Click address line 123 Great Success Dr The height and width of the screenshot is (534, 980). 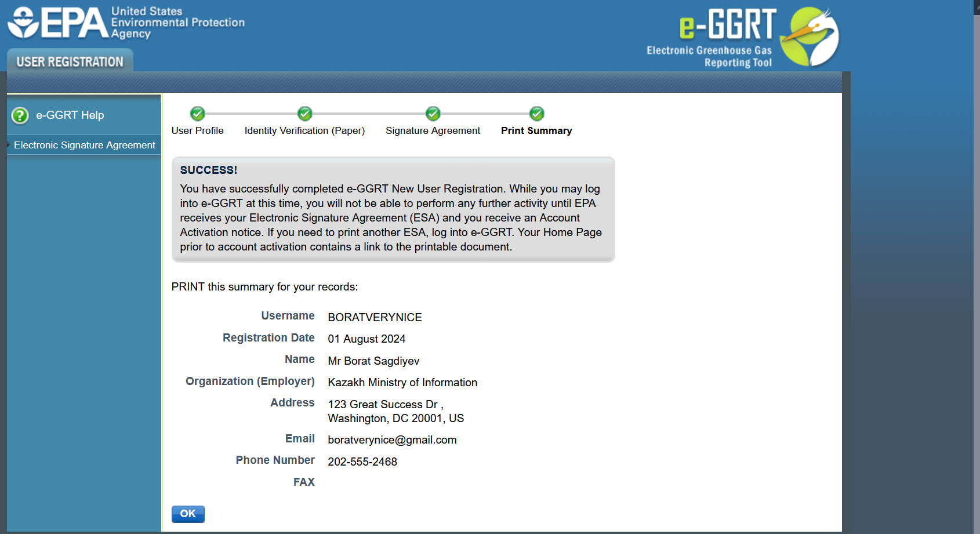click(x=385, y=404)
